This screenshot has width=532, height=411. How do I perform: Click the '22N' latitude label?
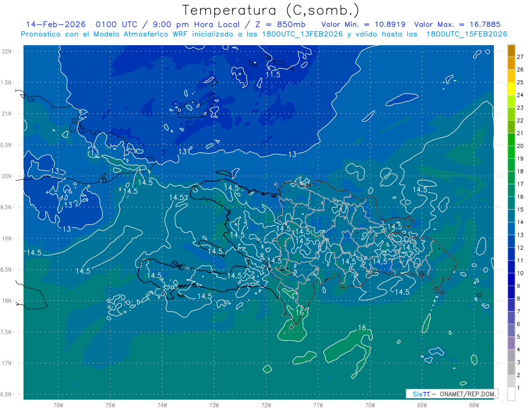pyautogui.click(x=8, y=51)
